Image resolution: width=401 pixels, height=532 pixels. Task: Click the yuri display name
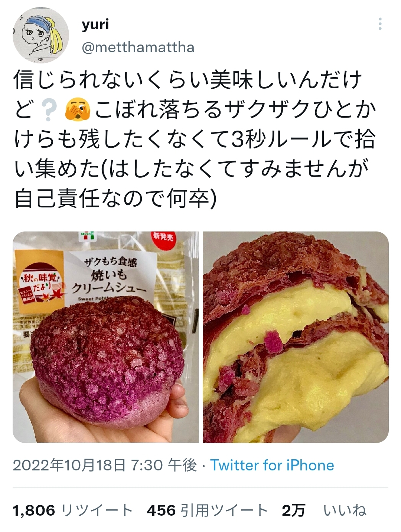95,24
